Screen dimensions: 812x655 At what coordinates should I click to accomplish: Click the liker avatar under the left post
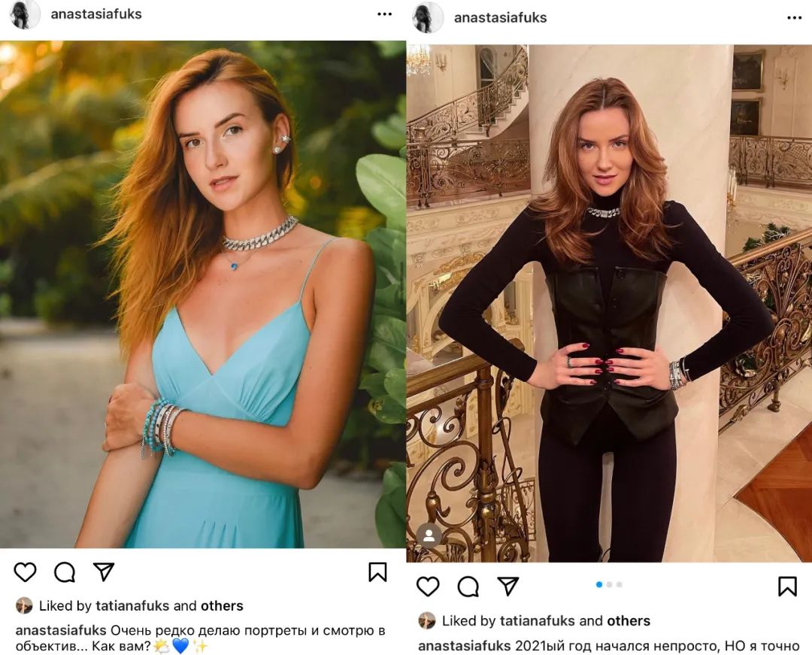(24, 606)
